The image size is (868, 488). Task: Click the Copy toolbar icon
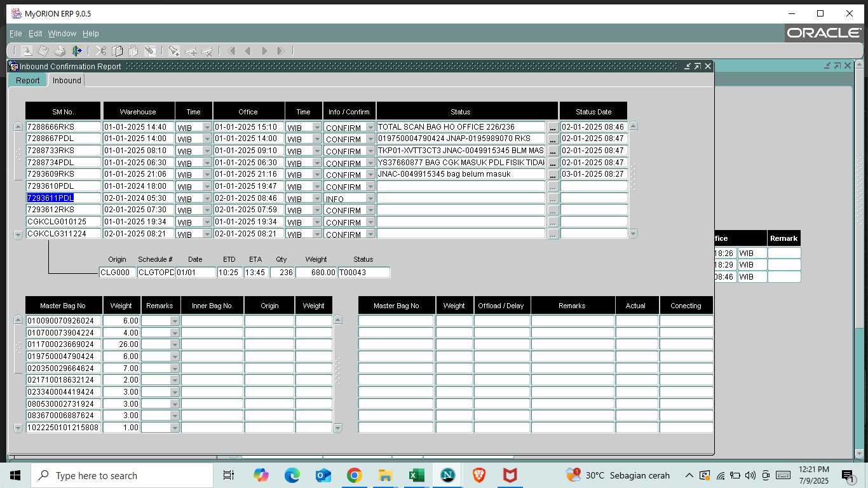[118, 51]
